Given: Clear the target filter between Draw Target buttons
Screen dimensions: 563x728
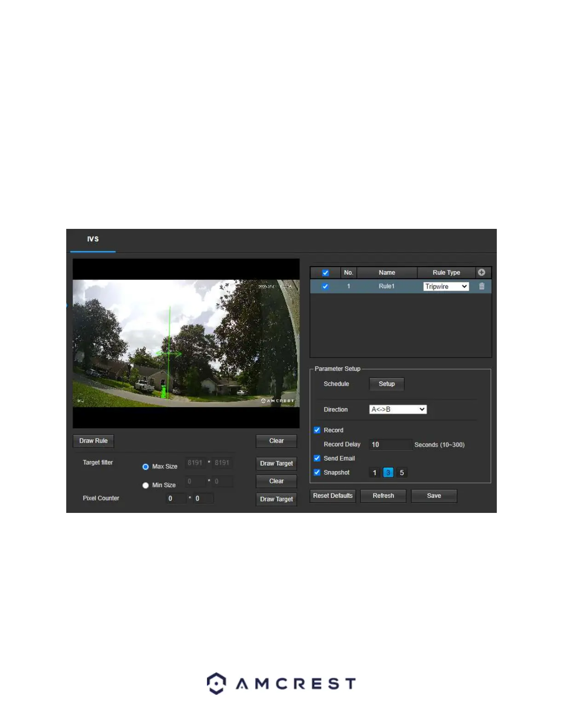Looking at the screenshot, I should (276, 481).
